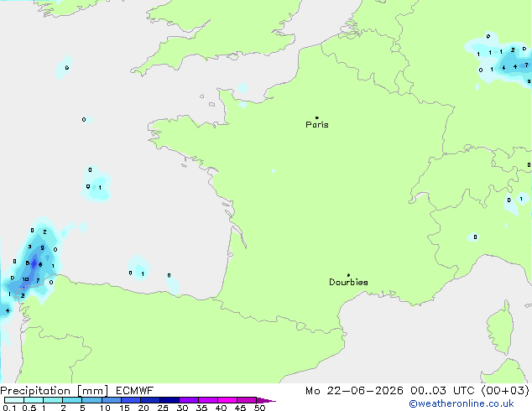Pick the legend swatch between 35 and 40
532x411 pixels.
click(x=207, y=400)
